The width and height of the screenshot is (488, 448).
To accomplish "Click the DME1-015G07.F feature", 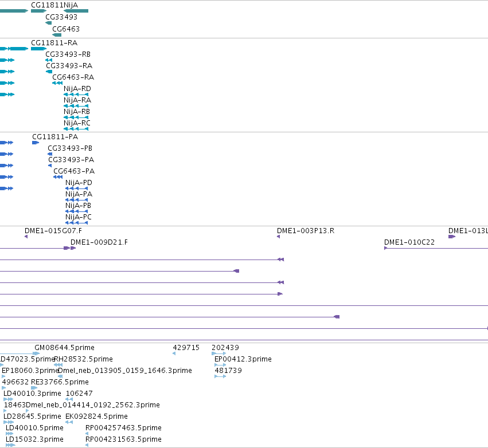I will pos(26,237).
